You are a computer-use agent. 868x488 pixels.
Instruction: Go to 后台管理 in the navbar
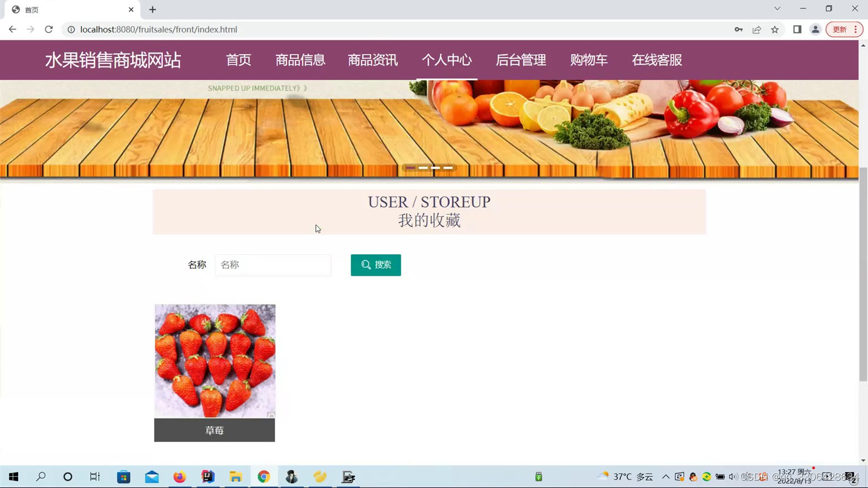coord(520,60)
